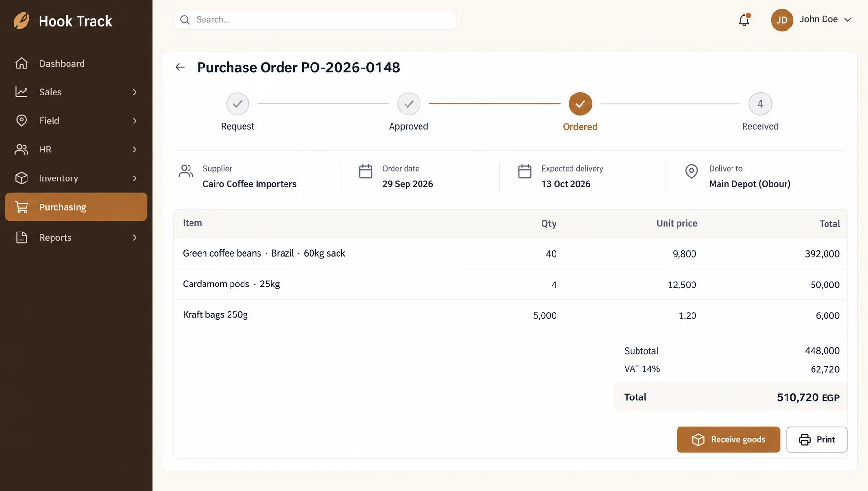Click the Deliver to location pin icon
This screenshot has height=491, width=868.
coord(692,171)
